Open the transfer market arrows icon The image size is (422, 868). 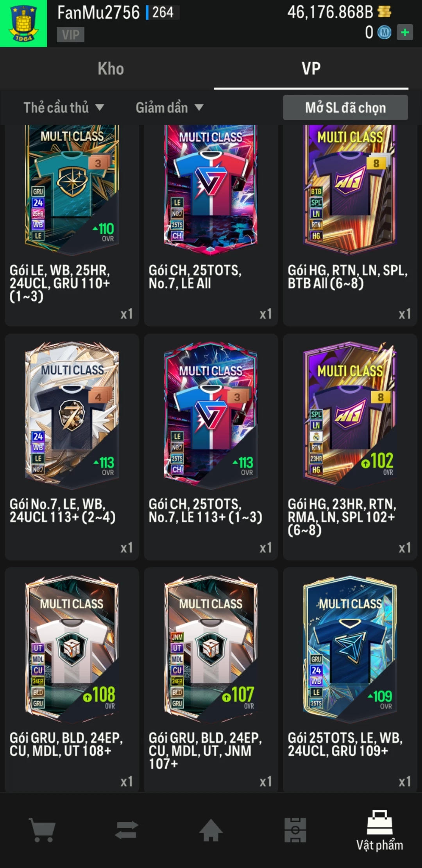click(x=127, y=830)
